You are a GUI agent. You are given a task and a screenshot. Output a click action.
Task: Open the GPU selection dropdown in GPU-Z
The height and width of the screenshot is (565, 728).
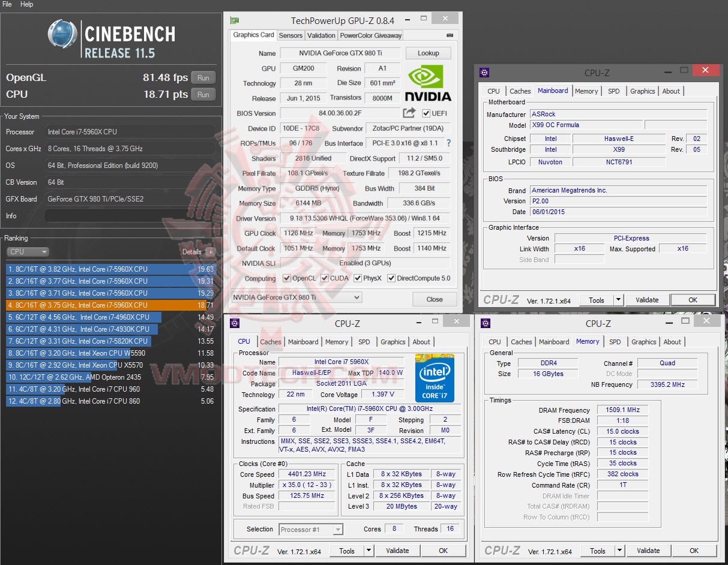297,297
